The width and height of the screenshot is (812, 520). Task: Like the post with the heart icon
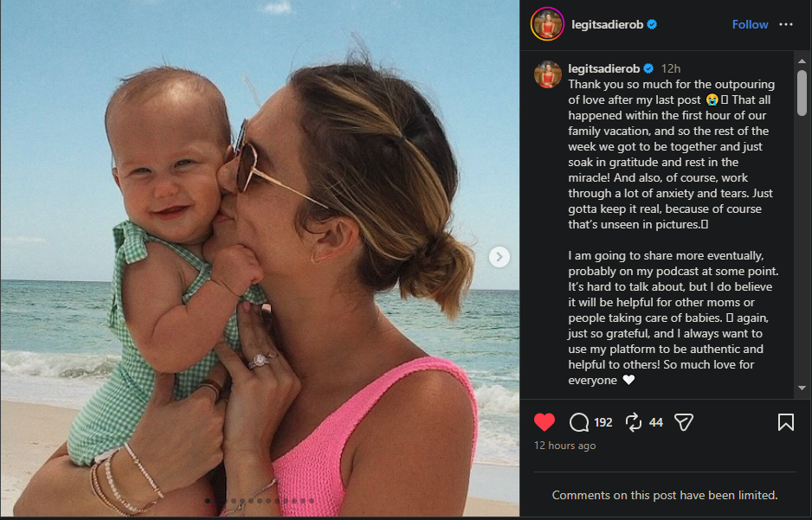545,422
